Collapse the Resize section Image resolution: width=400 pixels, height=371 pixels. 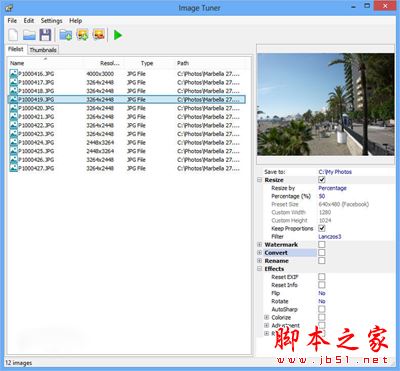(260, 180)
